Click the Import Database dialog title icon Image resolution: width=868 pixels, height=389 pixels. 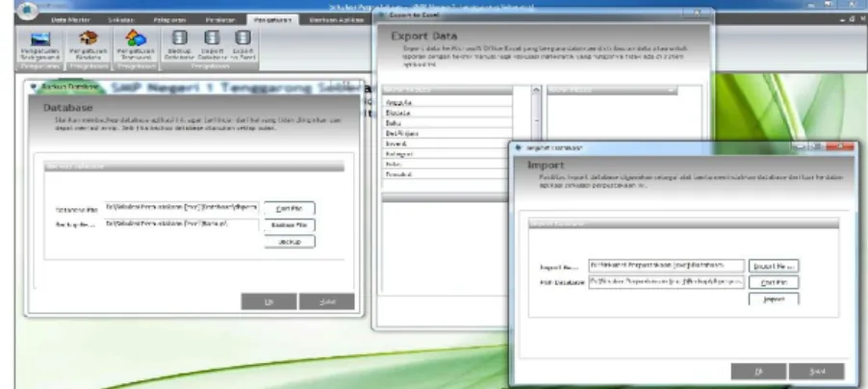pyautogui.click(x=519, y=148)
